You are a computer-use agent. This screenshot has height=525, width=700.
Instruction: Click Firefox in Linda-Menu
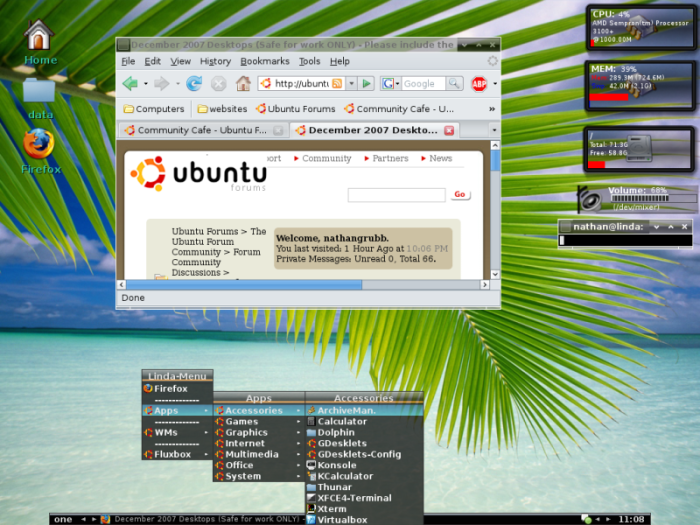(x=177, y=388)
